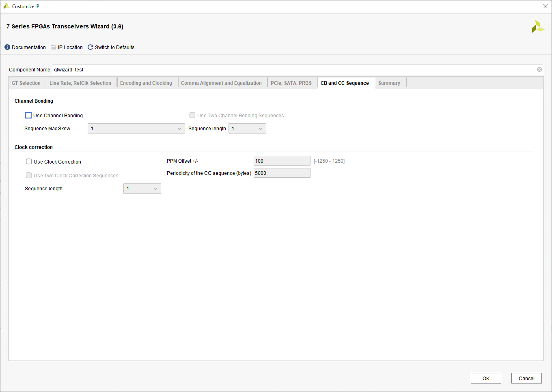Click the Documentation link text

click(x=29, y=47)
